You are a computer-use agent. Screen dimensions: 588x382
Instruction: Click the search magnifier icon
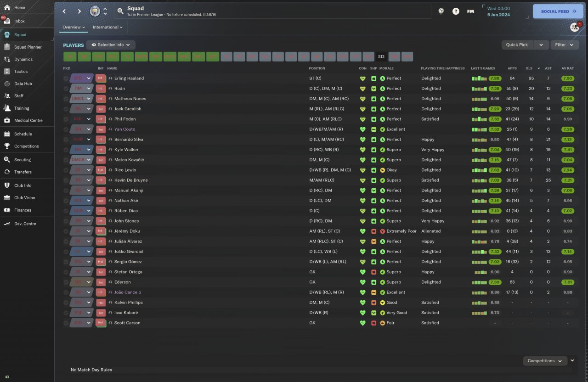120,11
